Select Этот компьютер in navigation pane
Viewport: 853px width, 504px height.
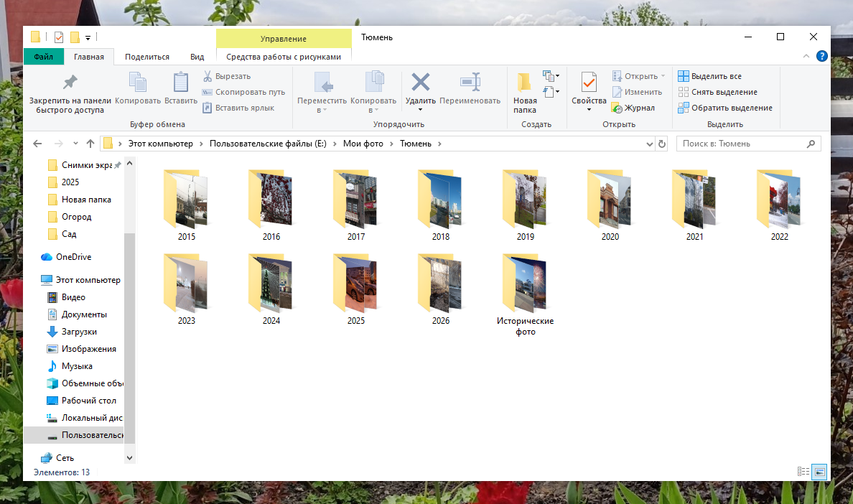pyautogui.click(x=80, y=280)
